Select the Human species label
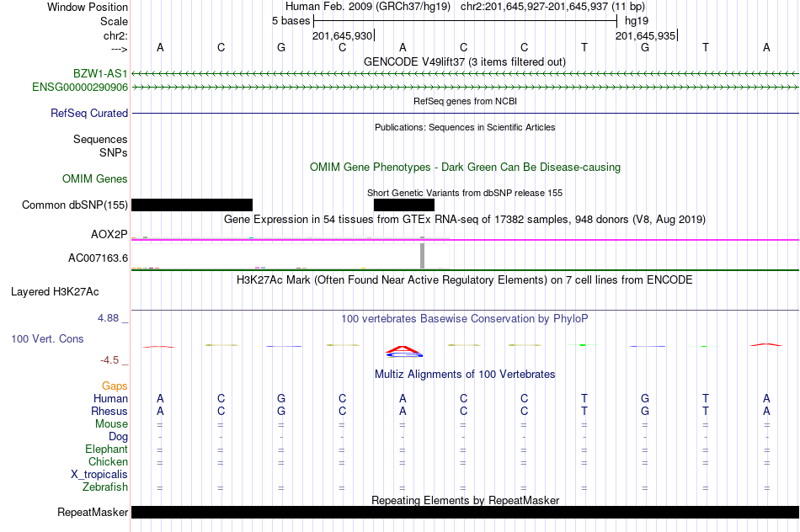This screenshot has width=800, height=532. (x=110, y=398)
